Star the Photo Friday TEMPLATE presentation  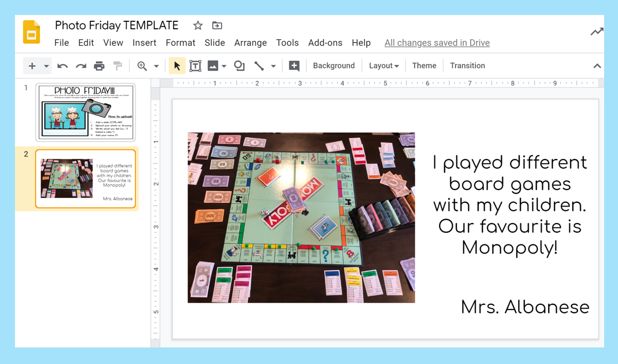(197, 25)
